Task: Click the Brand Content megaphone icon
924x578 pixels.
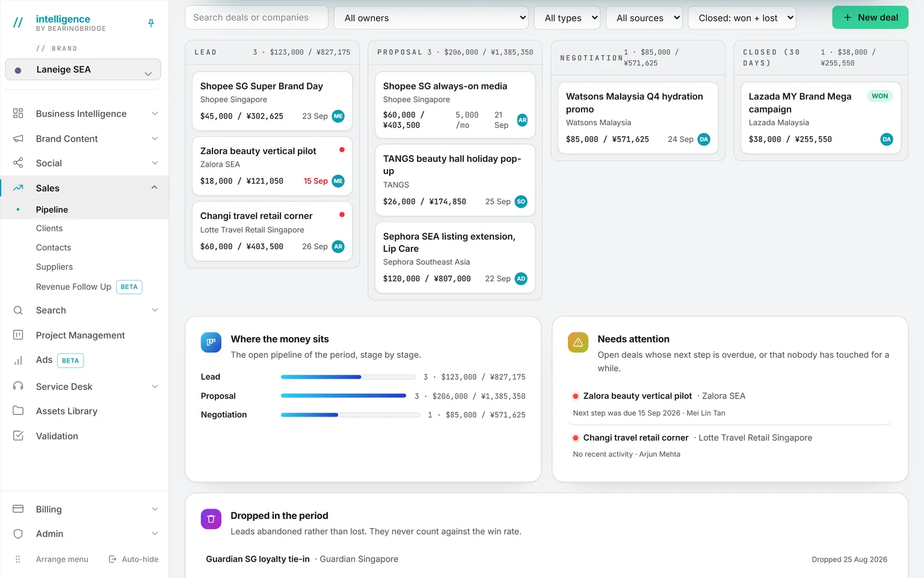Action: click(x=18, y=138)
